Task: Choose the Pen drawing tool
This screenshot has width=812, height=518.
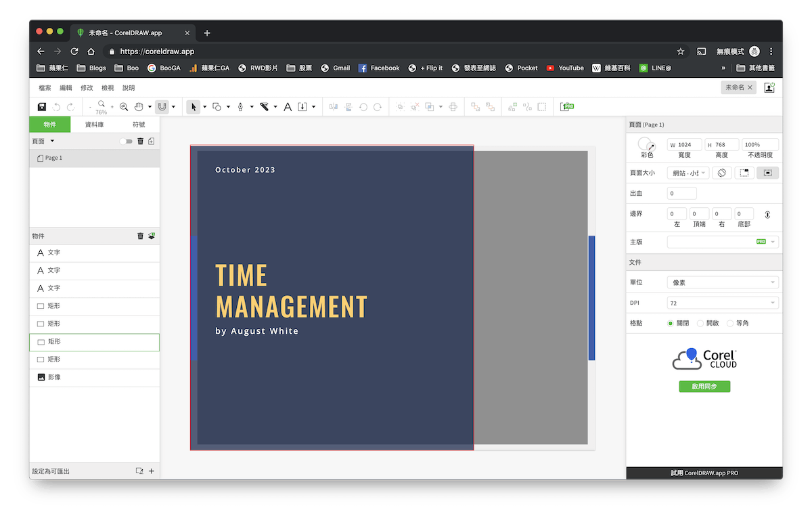Action: pos(240,107)
